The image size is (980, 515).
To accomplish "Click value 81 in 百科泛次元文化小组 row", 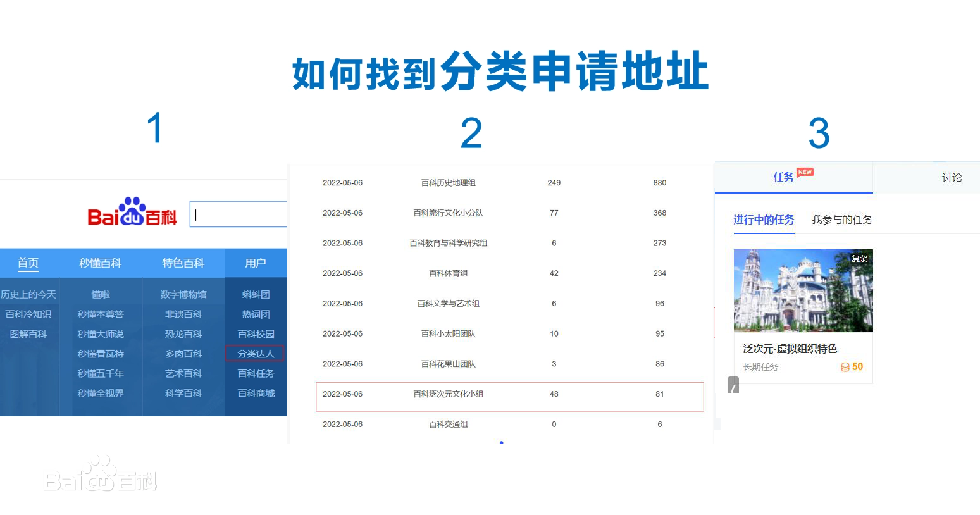I will point(660,394).
